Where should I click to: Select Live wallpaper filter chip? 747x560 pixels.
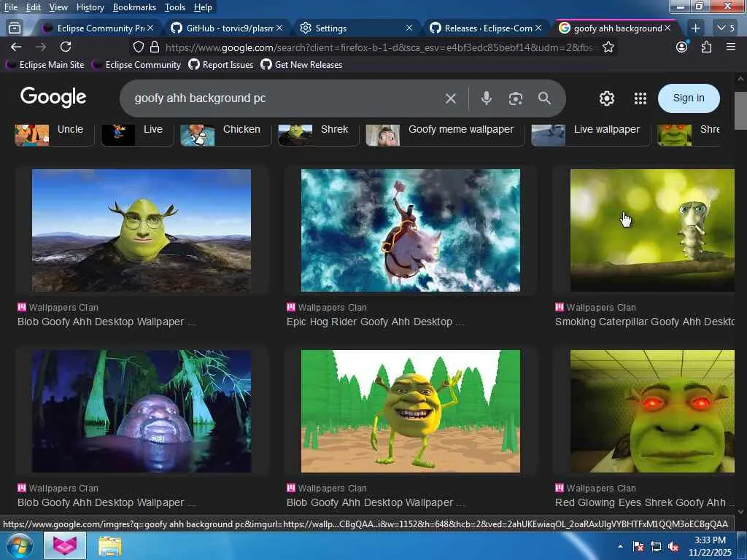point(590,133)
